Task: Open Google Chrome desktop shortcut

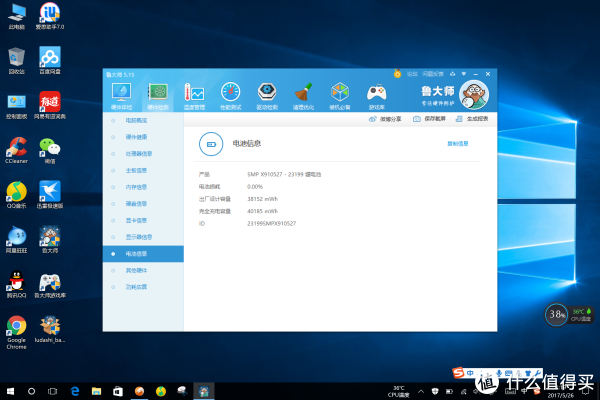Action: (16, 331)
